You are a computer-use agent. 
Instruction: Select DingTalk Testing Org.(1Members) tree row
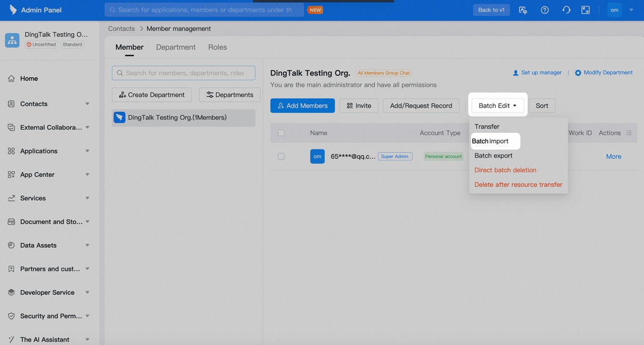click(183, 118)
